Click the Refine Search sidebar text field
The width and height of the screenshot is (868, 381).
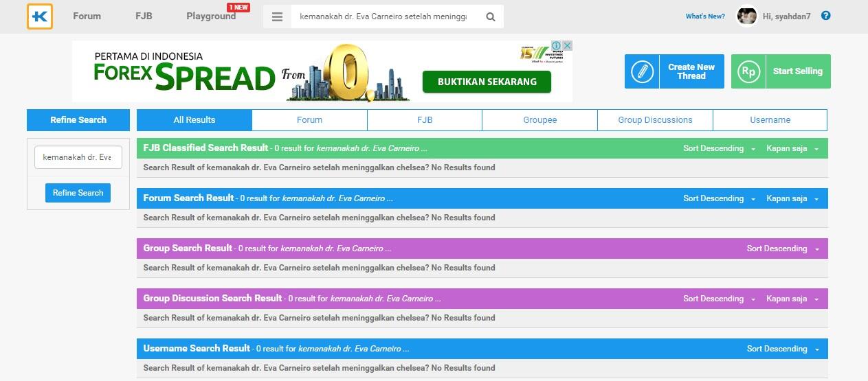pyautogui.click(x=78, y=157)
